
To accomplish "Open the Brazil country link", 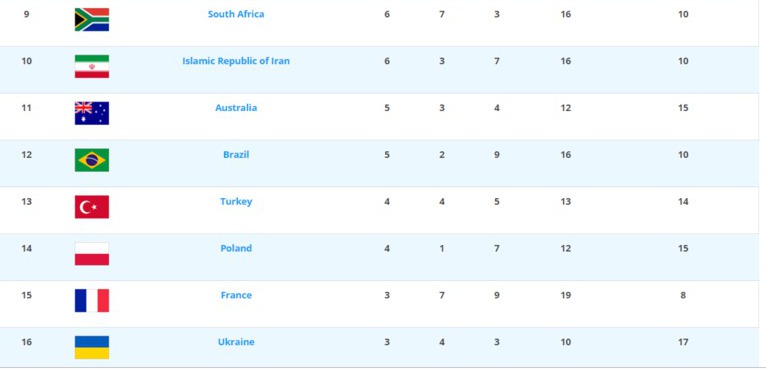I will (236, 155).
